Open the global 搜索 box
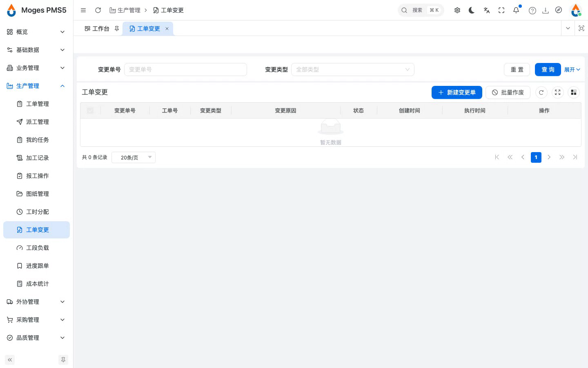Screen dimensions: 588x368 [x=421, y=10]
